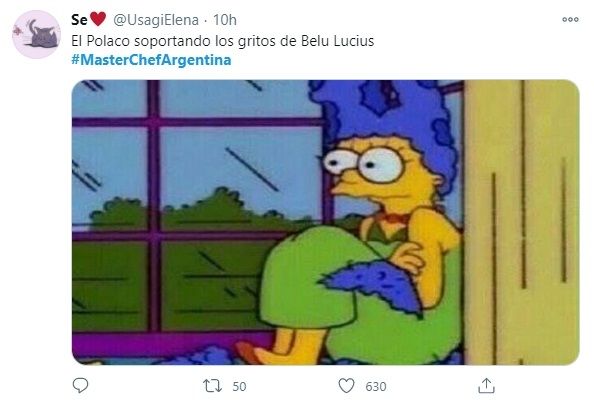Click the purple window frame in the meme

click(x=153, y=205)
